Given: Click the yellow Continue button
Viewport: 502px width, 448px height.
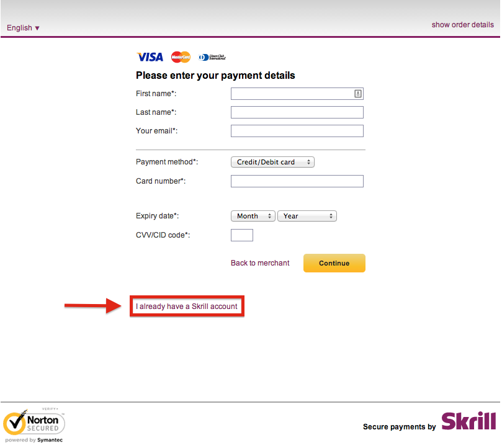Looking at the screenshot, I should coord(334,264).
